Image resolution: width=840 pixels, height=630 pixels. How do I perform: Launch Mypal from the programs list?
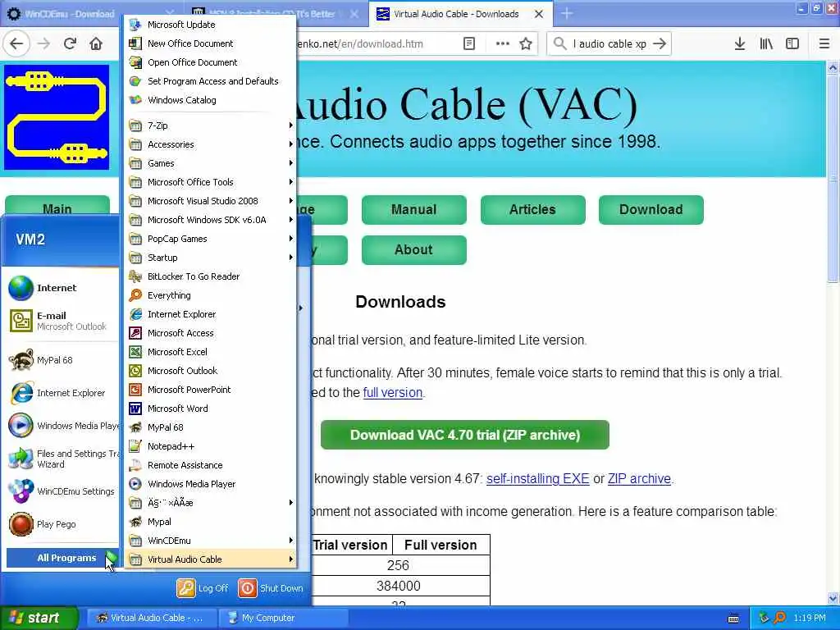pos(212,522)
